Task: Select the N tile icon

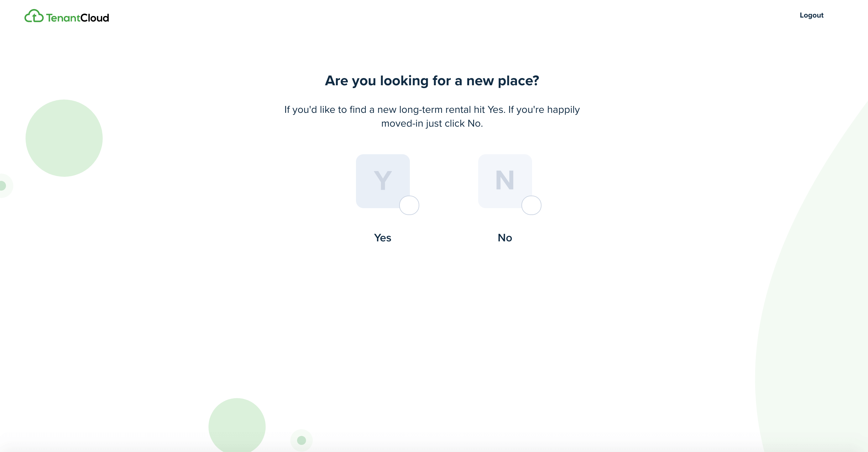Action: click(x=505, y=181)
